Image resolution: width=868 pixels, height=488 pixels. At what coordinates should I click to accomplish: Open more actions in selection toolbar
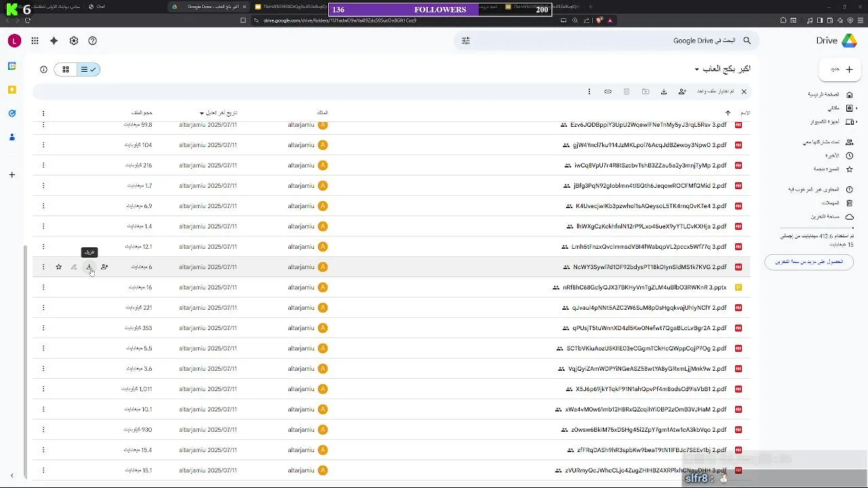point(589,91)
